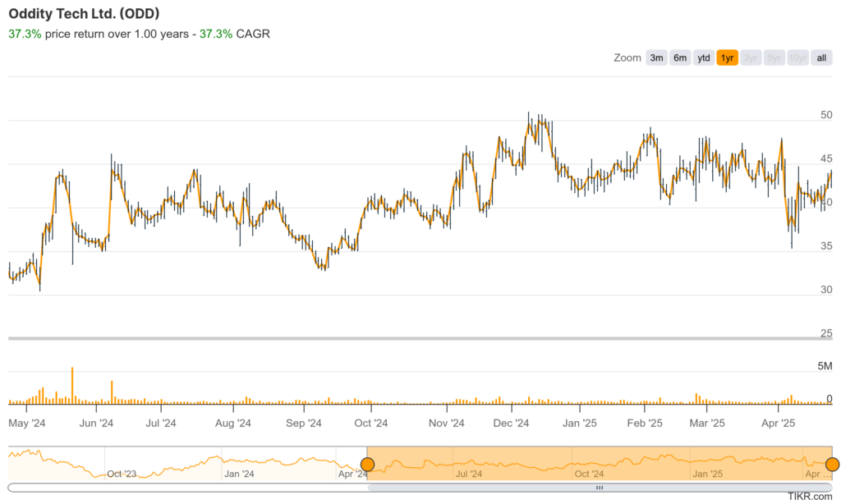This screenshot has height=504, width=841.
Task: Click the 25 price axis label
Action: (826, 333)
